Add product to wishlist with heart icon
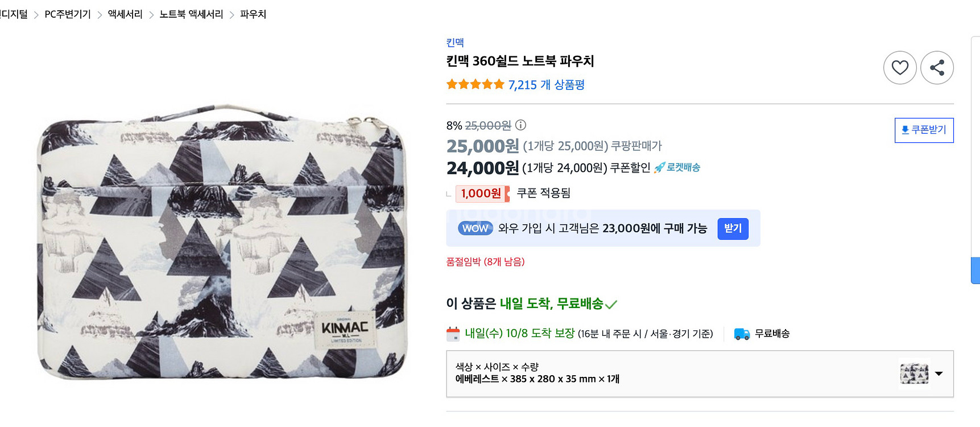This screenshot has width=980, height=427. (x=899, y=68)
